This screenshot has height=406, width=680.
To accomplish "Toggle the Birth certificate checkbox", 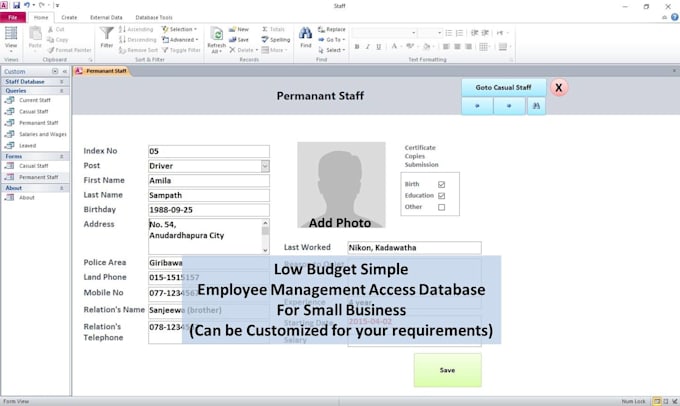I will point(441,184).
